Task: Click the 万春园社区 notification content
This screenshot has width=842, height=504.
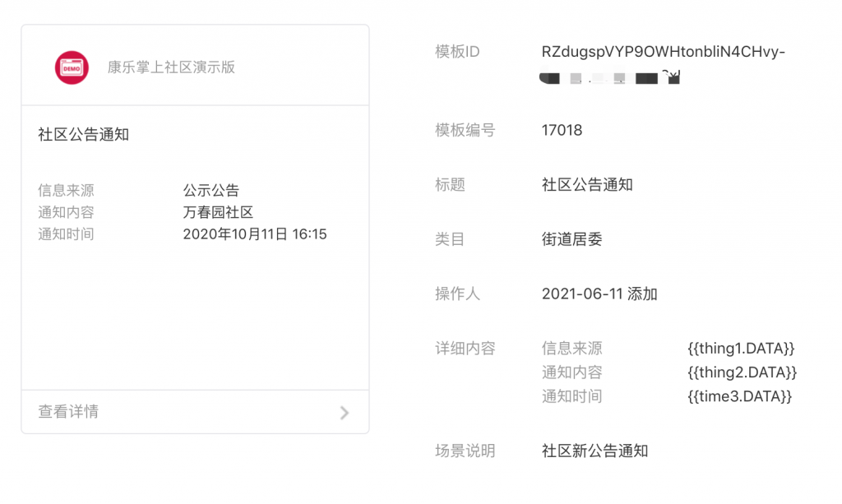Action: click(x=218, y=212)
